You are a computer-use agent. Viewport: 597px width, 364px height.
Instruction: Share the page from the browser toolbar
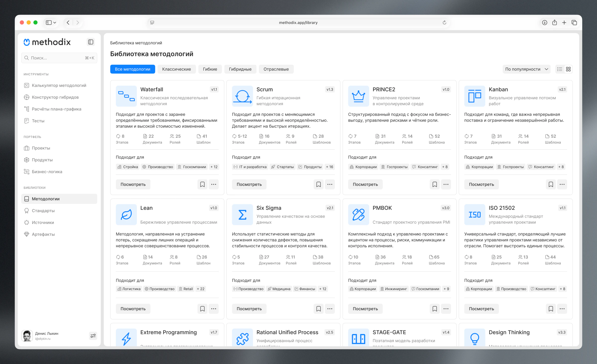tap(554, 23)
